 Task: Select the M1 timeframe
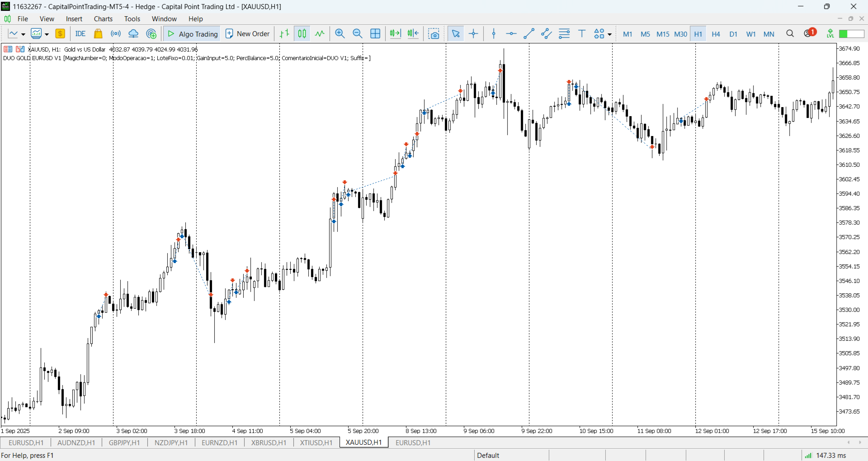click(x=627, y=34)
